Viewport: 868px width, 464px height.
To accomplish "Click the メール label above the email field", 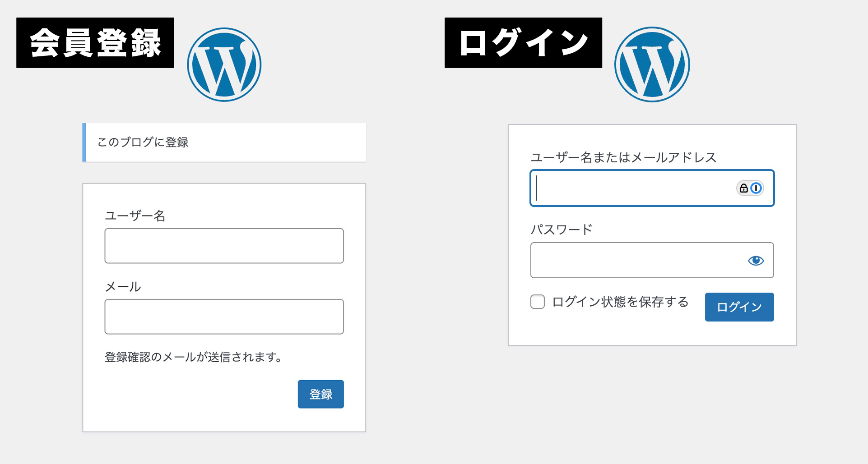I will point(123,287).
